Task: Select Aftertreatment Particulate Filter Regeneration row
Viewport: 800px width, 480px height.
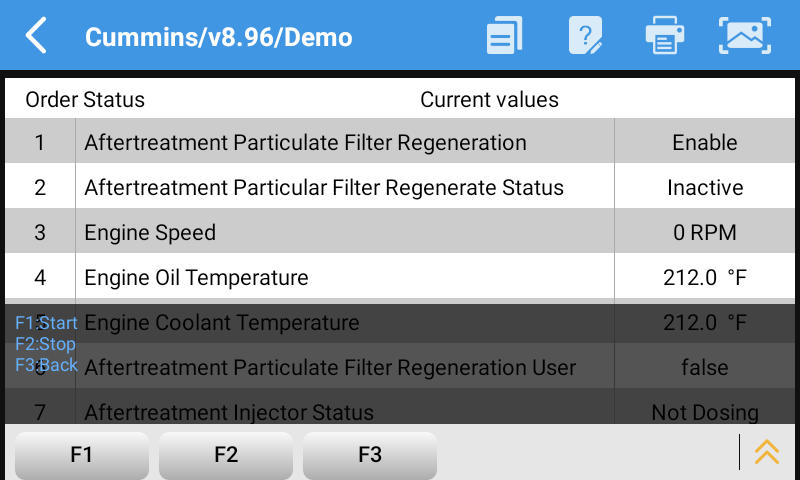Action: tap(305, 143)
